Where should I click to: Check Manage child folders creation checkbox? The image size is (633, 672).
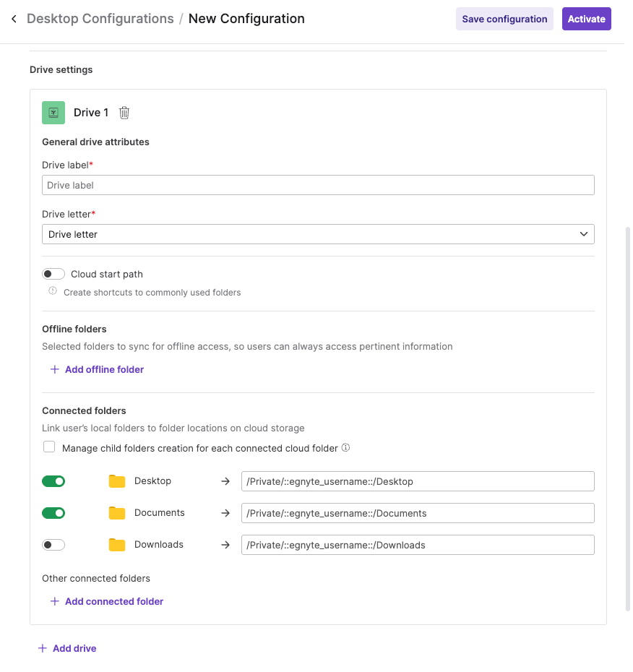coord(49,447)
